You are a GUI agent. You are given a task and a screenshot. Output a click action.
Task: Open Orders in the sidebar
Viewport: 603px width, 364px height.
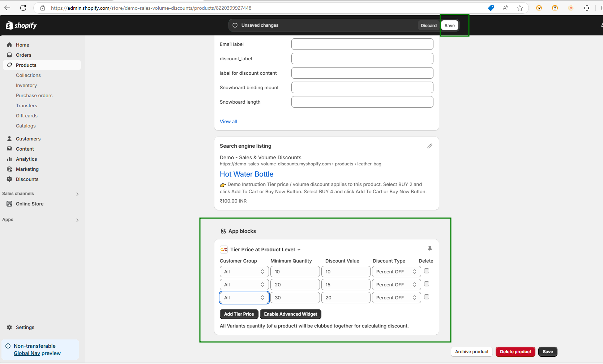click(23, 55)
